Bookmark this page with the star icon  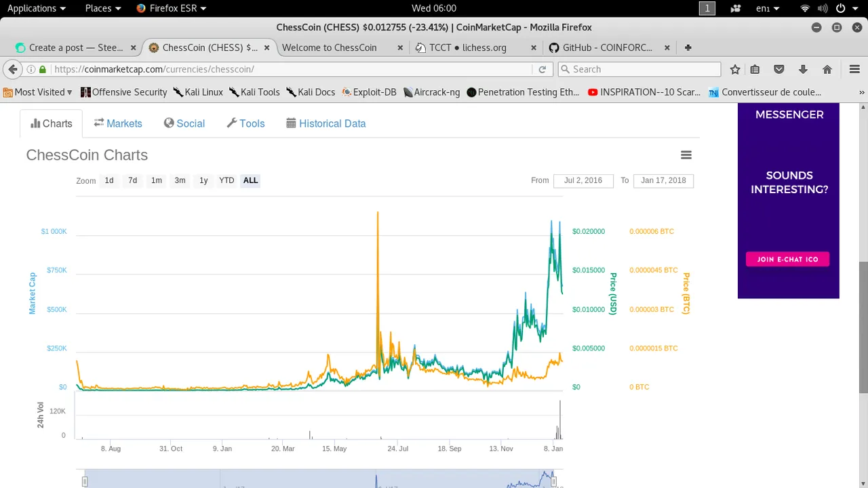coord(735,69)
